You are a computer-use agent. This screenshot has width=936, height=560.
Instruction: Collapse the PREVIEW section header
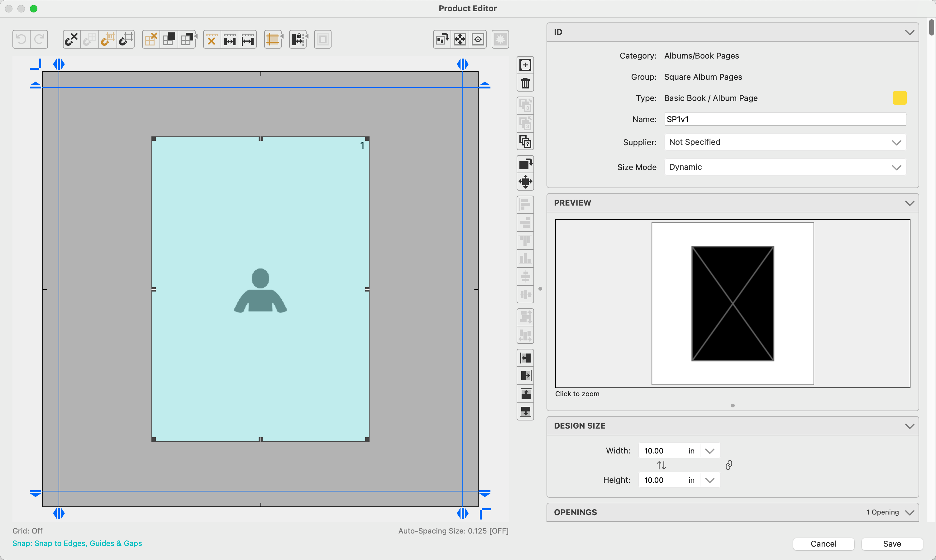(909, 203)
